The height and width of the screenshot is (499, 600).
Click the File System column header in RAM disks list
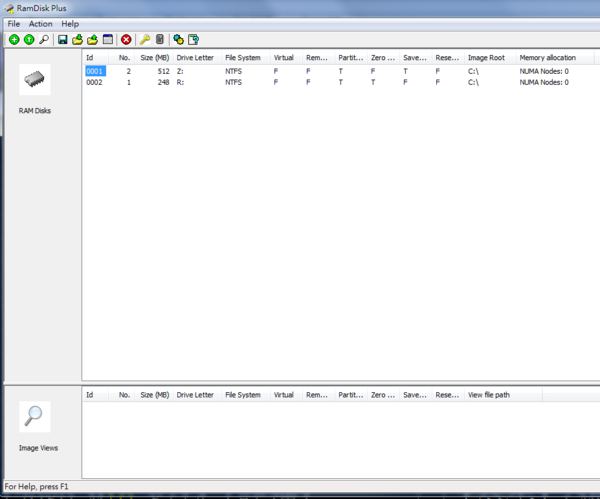(x=242, y=58)
